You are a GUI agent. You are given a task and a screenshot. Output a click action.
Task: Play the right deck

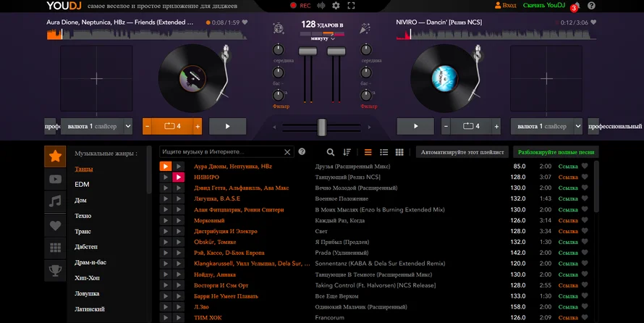[x=415, y=126]
